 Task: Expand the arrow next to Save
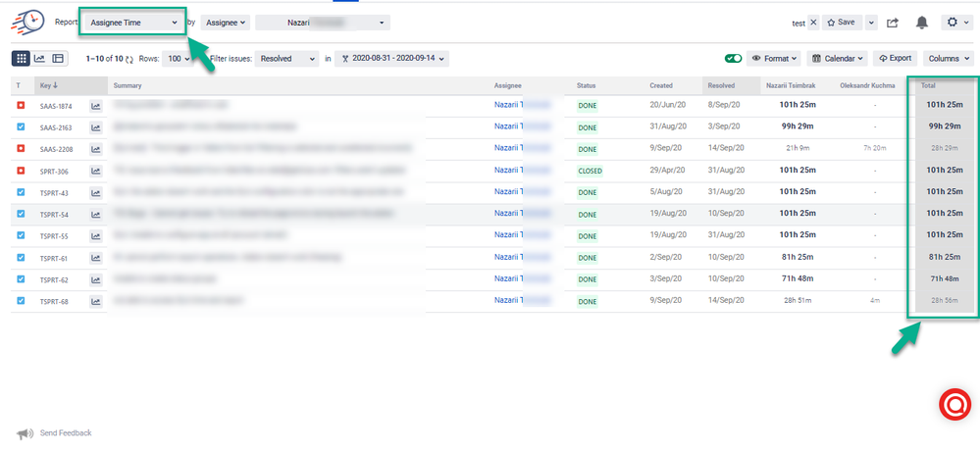click(x=872, y=23)
